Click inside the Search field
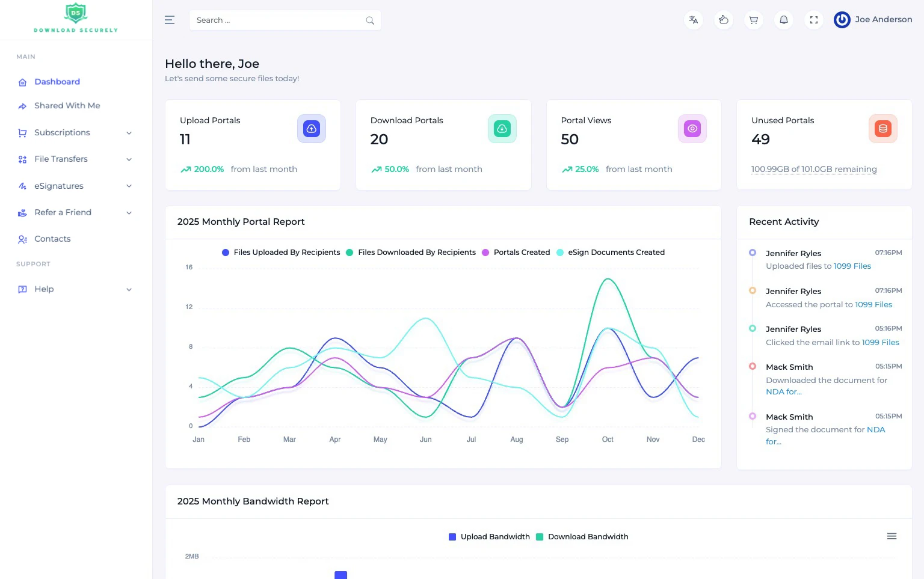 (277, 20)
